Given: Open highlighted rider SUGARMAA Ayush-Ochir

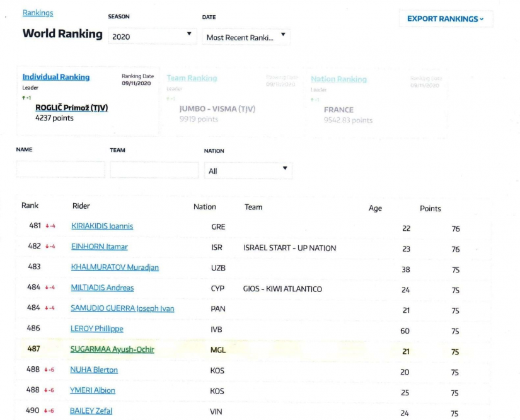Looking at the screenshot, I should click(112, 349).
